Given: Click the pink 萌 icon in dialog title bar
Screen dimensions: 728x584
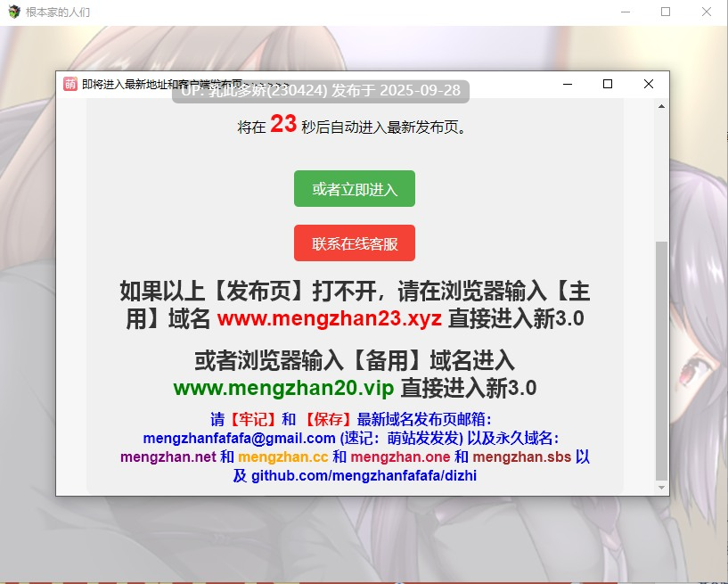Looking at the screenshot, I should [x=70, y=84].
